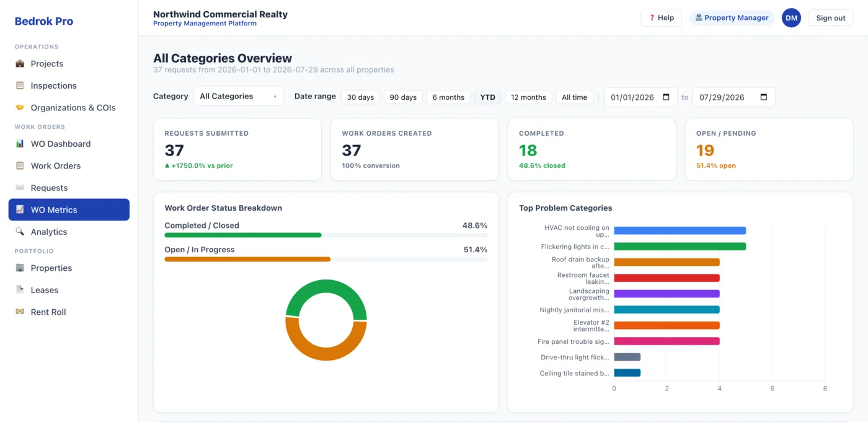868x422 pixels.
Task: Select the WO Metrics menu item
Action: tap(69, 210)
